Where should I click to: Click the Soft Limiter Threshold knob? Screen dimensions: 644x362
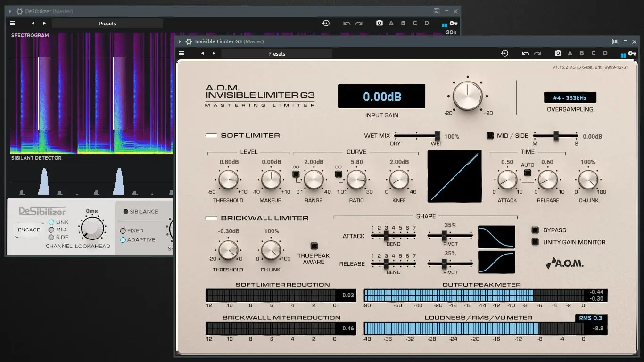[228, 180]
